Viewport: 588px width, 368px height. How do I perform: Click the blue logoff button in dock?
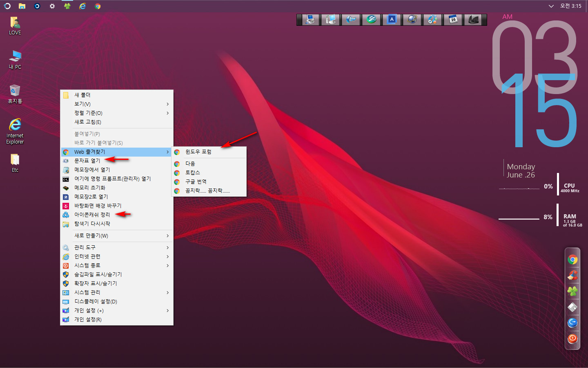(572, 323)
